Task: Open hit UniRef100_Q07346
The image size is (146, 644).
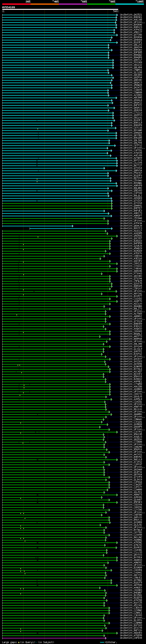Action: tap(131, 35)
